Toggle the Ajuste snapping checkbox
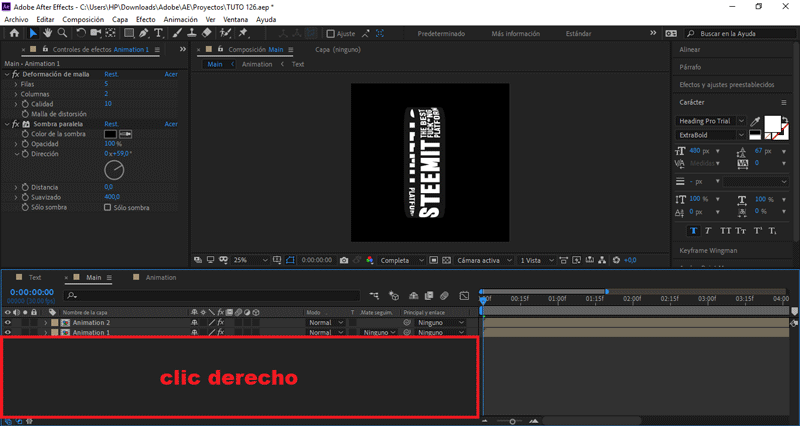Screen dimensions: 800x426 331,33
